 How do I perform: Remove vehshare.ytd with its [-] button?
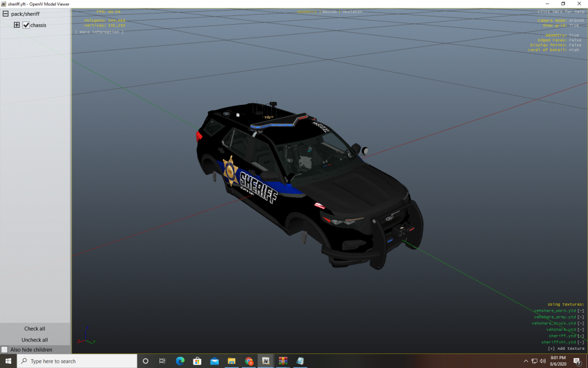(x=580, y=330)
